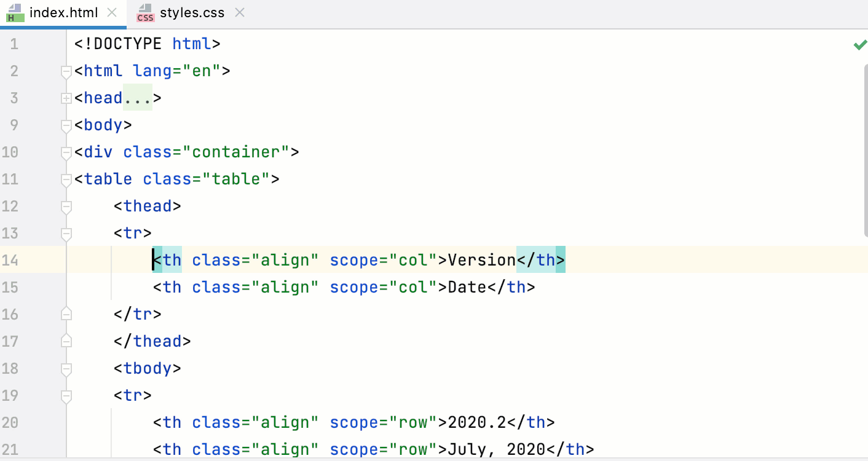The height and width of the screenshot is (461, 868).
Task: Close the index.html tab
Action: 112,11
